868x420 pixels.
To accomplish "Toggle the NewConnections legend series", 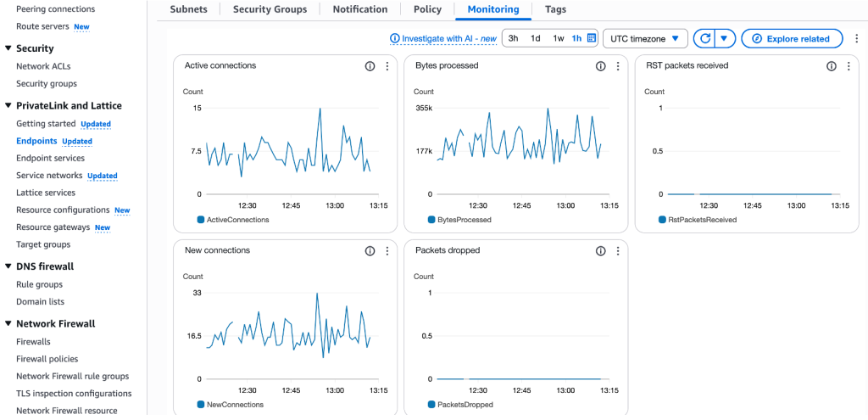I will click(x=235, y=405).
